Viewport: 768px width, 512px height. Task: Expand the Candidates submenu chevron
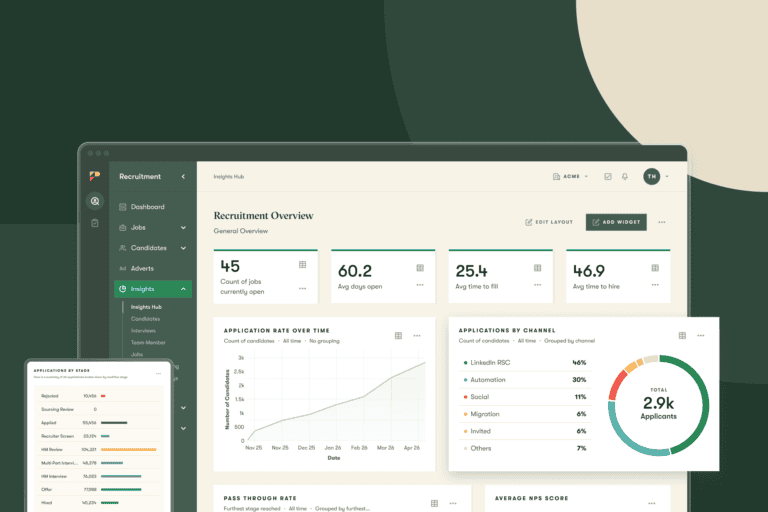(183, 248)
